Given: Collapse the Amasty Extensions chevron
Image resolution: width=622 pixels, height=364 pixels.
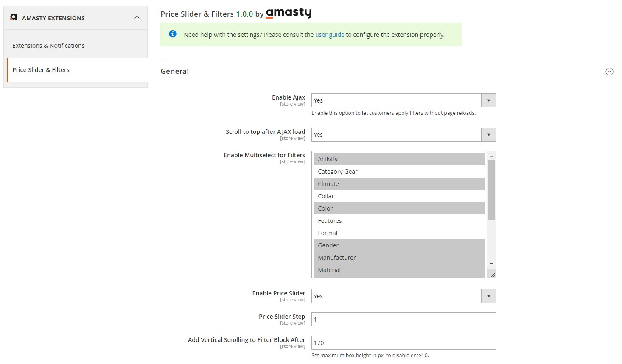Looking at the screenshot, I should click(137, 17).
